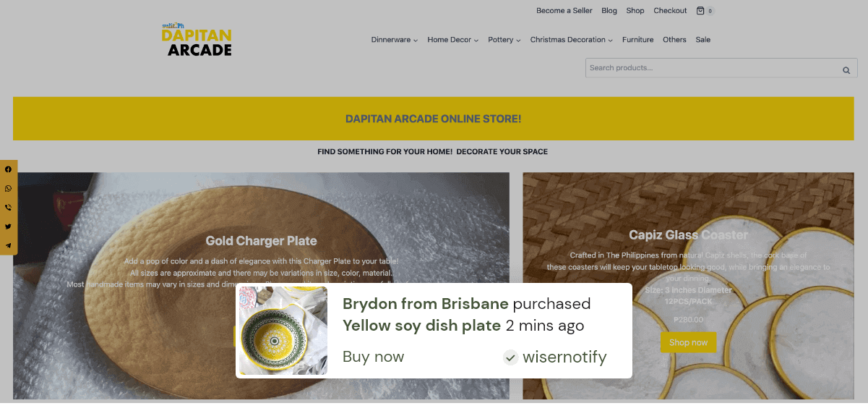Open the Furniture menu item

tap(638, 40)
